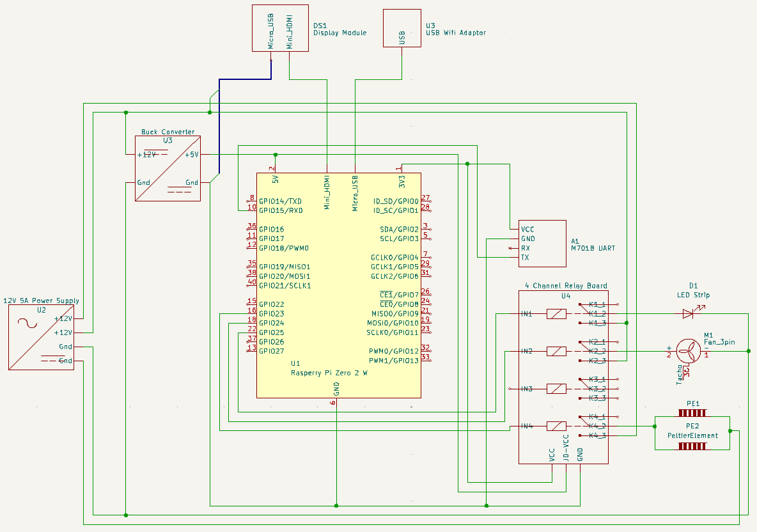Click the junction dot on the +5V wire
Screen dimensions: 757x532
click(276, 155)
